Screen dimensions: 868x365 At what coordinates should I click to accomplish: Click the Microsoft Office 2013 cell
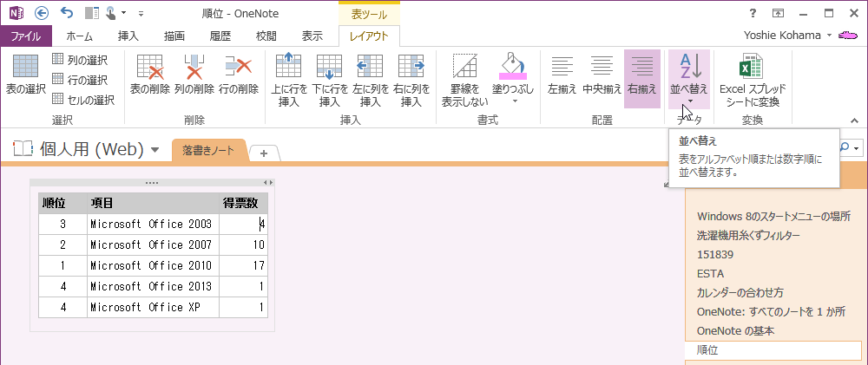[153, 287]
